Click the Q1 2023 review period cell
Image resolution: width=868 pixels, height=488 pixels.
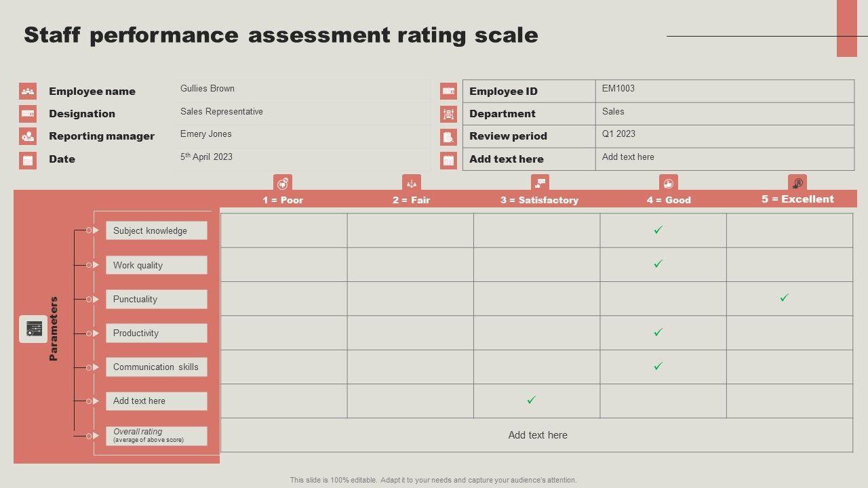725,136
